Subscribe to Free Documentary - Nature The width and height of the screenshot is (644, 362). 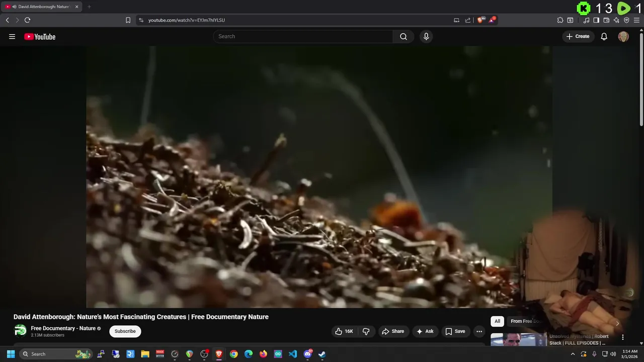point(125,331)
